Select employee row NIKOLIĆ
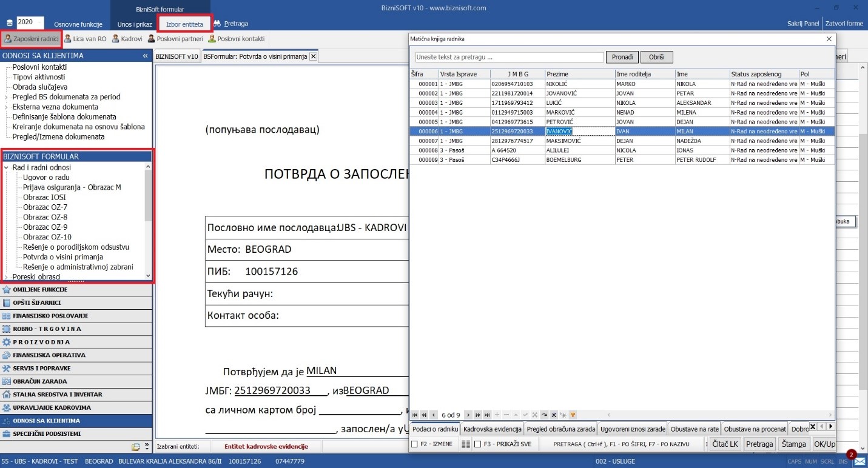 (622, 84)
